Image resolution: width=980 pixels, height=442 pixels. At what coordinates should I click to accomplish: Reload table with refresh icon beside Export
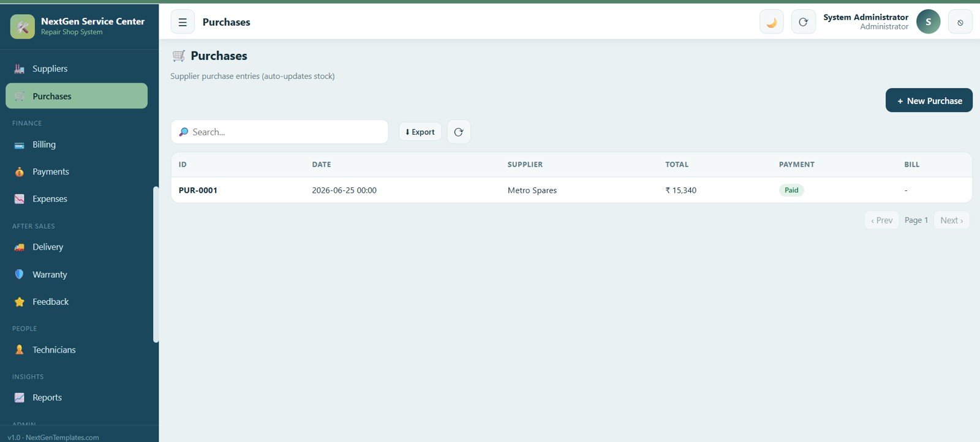459,132
